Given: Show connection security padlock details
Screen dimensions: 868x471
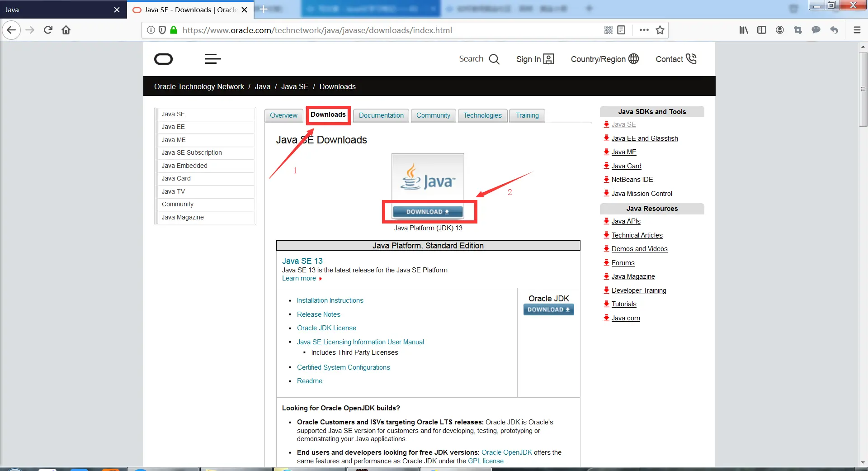Looking at the screenshot, I should (174, 30).
